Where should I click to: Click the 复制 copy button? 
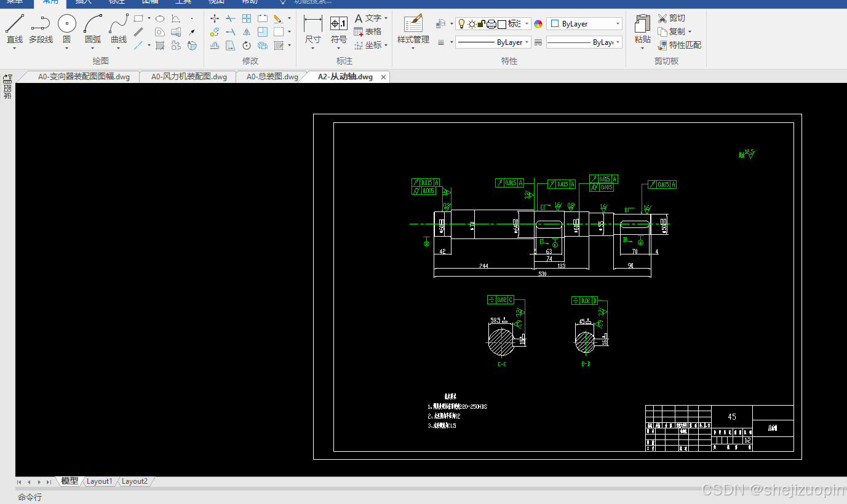(671, 32)
